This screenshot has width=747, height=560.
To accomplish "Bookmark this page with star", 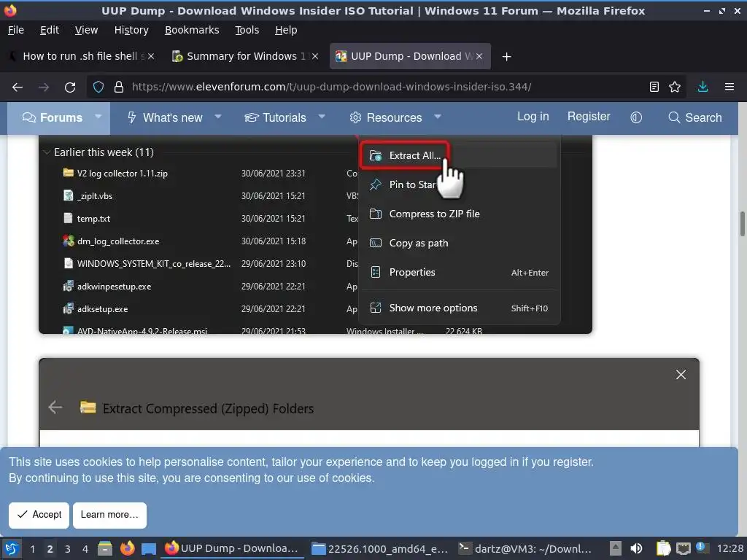I will (x=675, y=87).
